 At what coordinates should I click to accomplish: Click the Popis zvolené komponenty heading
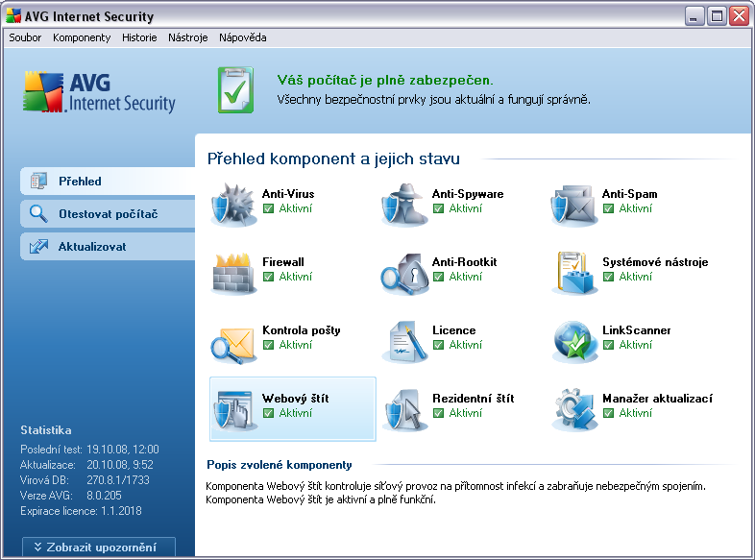pyautogui.click(x=280, y=465)
